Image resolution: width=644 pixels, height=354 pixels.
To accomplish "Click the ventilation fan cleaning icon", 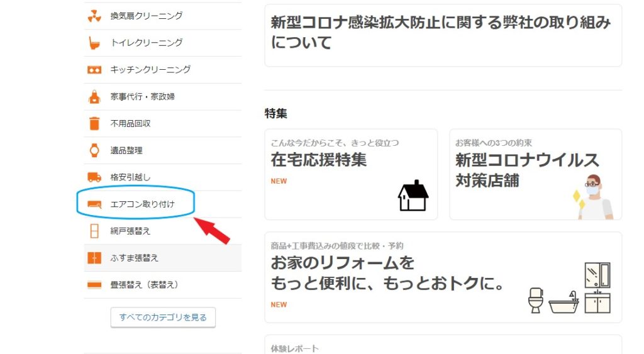I will tap(94, 16).
